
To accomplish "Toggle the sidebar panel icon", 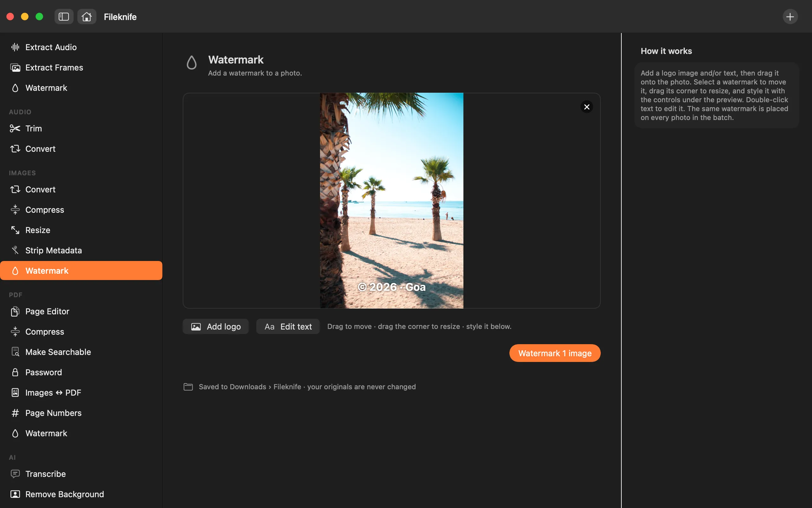I will point(64,17).
